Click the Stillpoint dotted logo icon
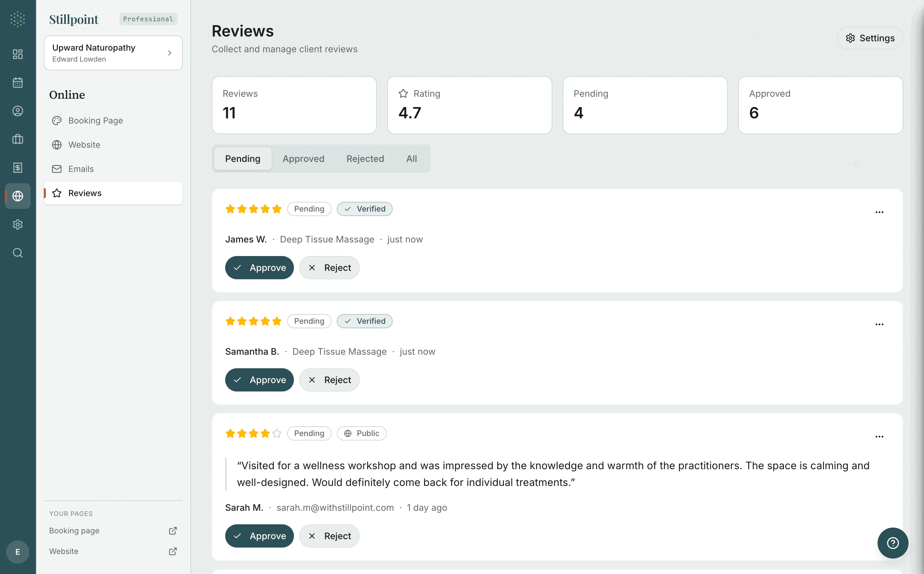This screenshot has height=574, width=924. click(x=17, y=19)
